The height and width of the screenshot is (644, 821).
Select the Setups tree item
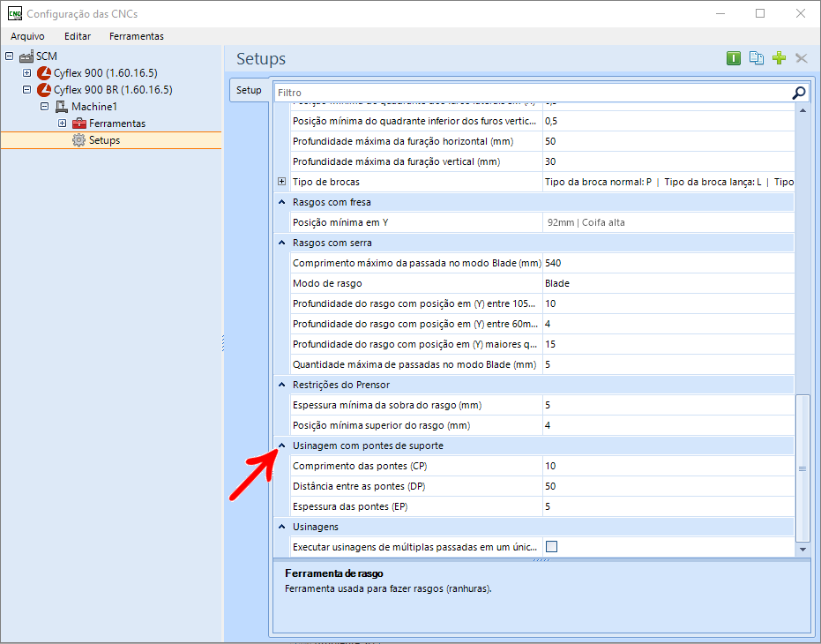(x=104, y=140)
